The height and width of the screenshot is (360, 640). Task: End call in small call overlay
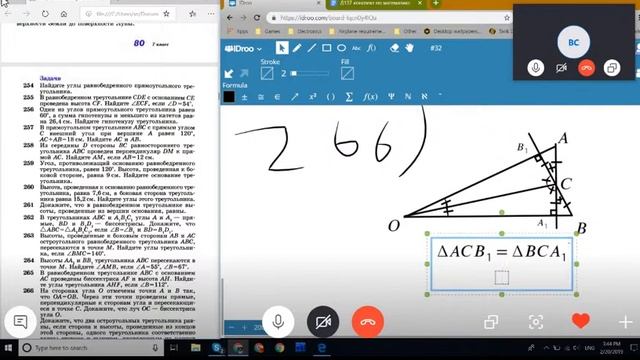pyautogui.click(x=587, y=68)
